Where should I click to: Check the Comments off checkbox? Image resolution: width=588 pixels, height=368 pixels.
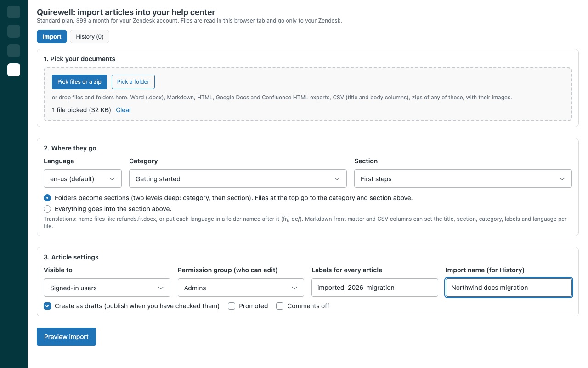280,306
